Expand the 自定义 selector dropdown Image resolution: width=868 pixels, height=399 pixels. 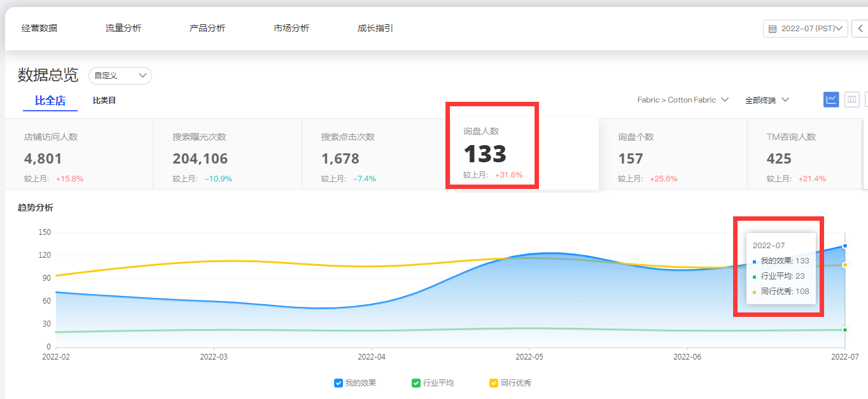(120, 76)
